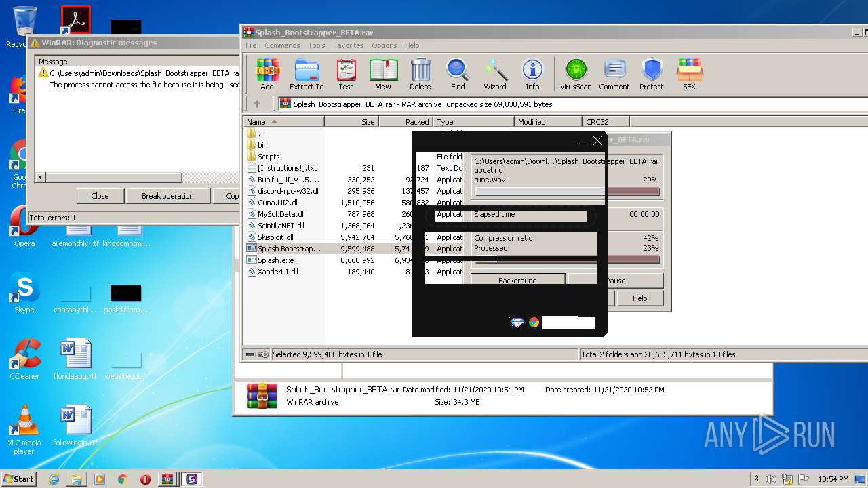
Task: Open Chrome from the taskbar
Action: (122, 479)
